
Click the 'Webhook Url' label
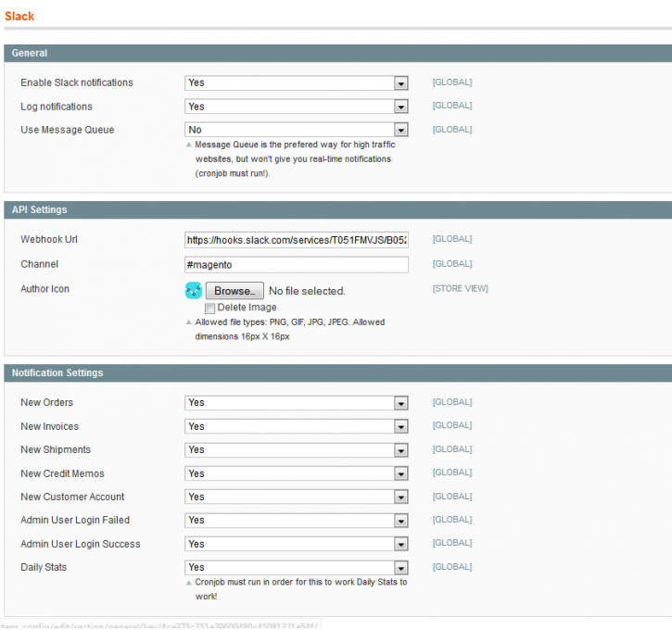click(49, 239)
